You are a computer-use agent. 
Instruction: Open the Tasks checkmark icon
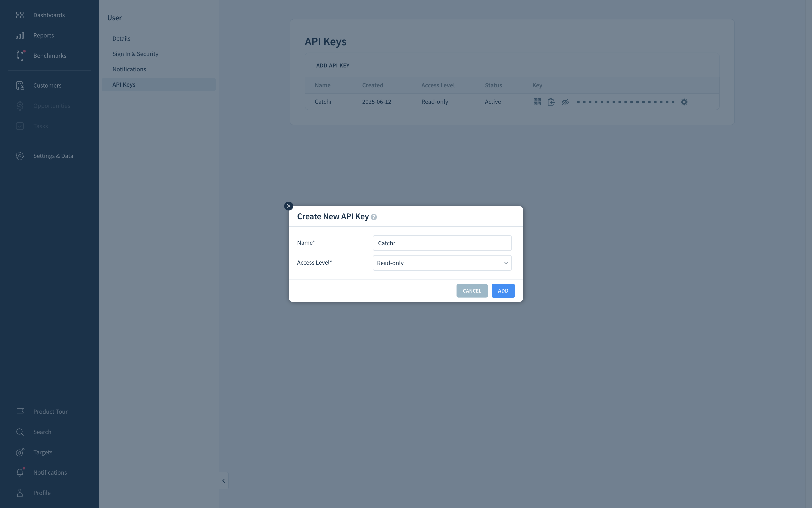coord(20,126)
